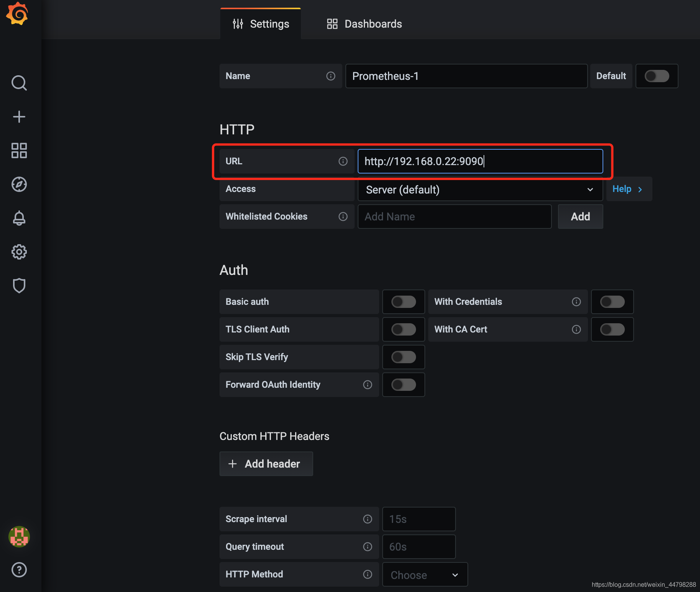700x592 pixels.
Task: Open the Alerting bell icon
Action: (x=19, y=218)
